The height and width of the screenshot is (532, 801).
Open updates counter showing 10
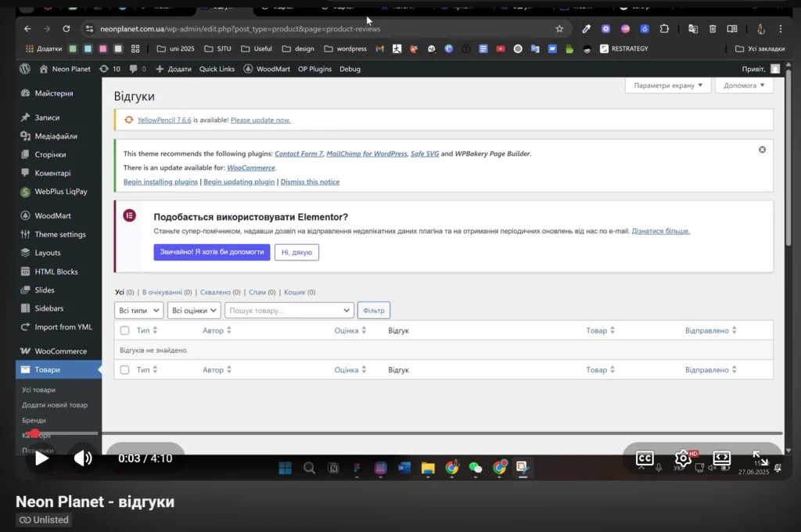point(110,69)
